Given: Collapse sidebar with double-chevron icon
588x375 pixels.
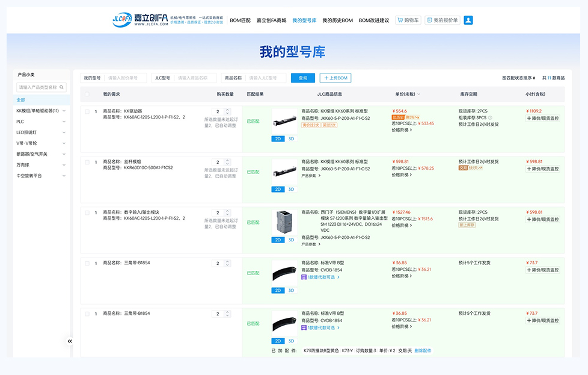Looking at the screenshot, I should [x=70, y=341].
